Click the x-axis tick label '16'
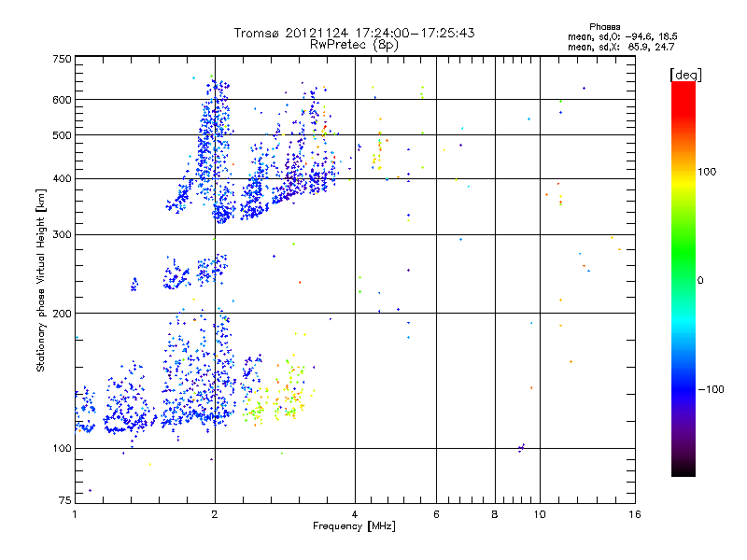 pos(635,514)
